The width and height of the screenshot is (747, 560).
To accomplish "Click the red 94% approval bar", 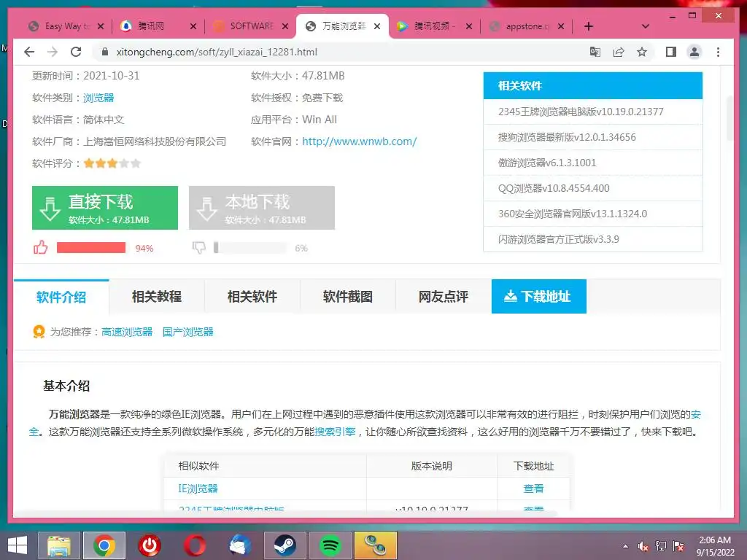I will (x=91, y=247).
